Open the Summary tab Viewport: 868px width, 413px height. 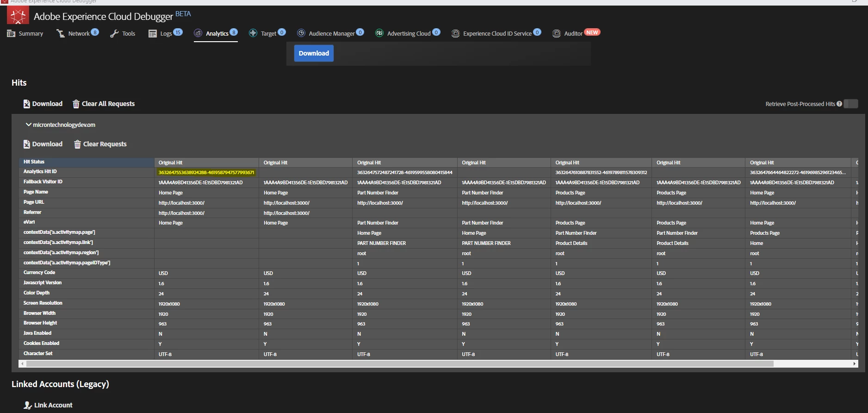click(25, 33)
